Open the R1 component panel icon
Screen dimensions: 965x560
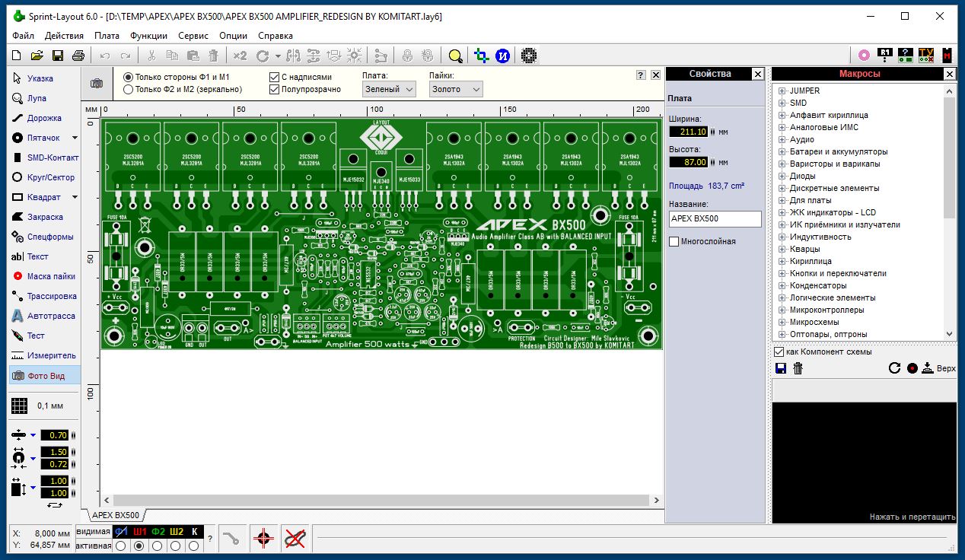[884, 56]
